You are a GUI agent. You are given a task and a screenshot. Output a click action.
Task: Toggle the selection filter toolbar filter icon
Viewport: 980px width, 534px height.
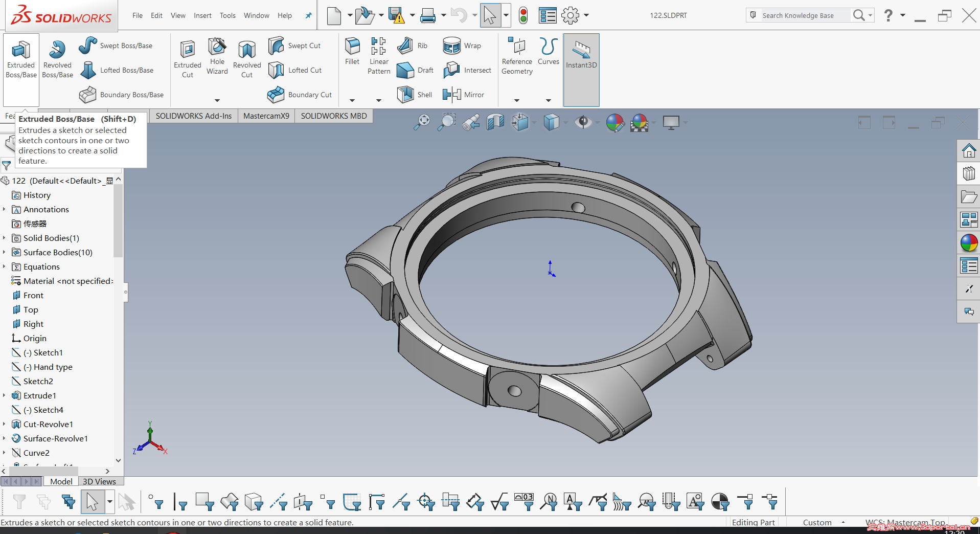(19, 502)
